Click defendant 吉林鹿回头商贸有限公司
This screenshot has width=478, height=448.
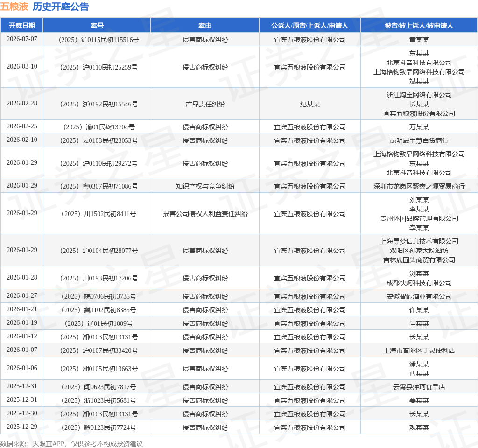(x=419, y=260)
